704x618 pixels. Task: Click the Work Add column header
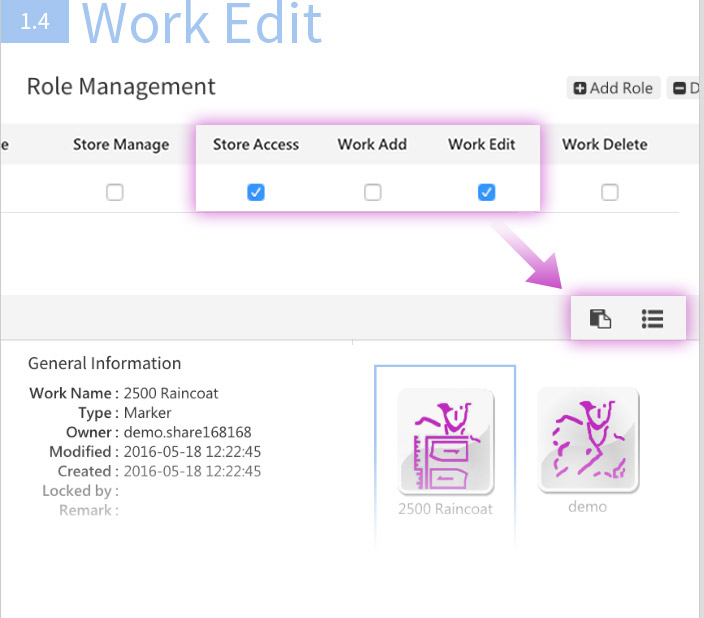[x=372, y=144]
